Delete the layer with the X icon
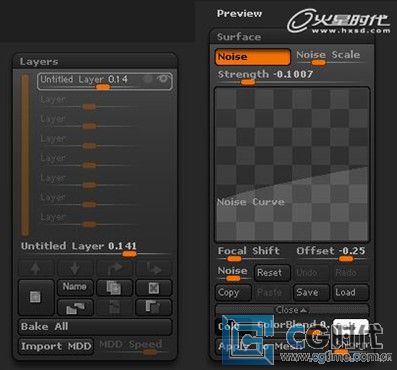Viewport: 397px width, 370px height. point(154,288)
